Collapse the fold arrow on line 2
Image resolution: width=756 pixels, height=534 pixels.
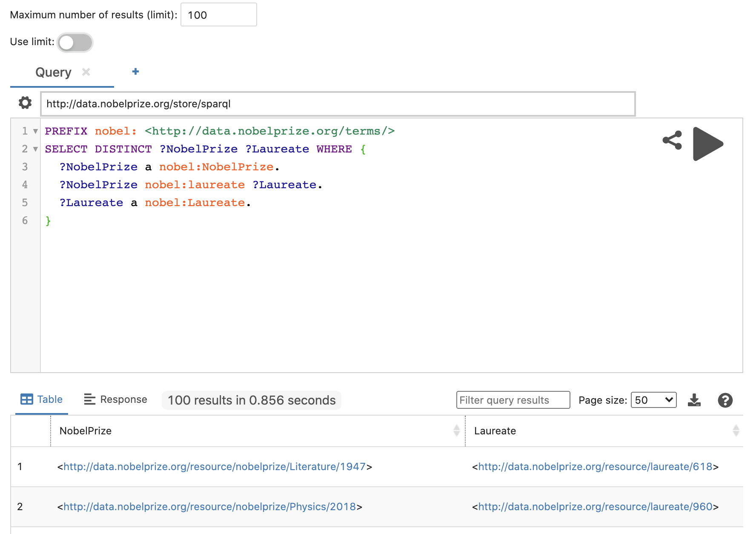point(36,149)
